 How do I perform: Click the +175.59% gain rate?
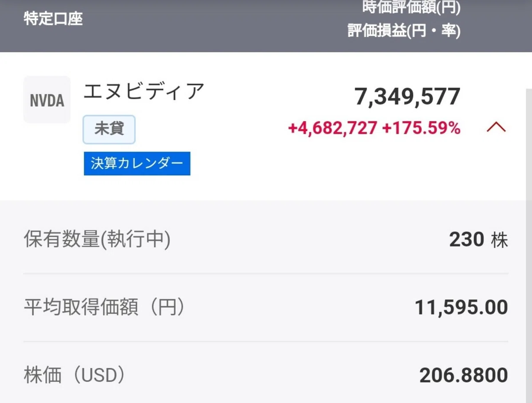(421, 128)
